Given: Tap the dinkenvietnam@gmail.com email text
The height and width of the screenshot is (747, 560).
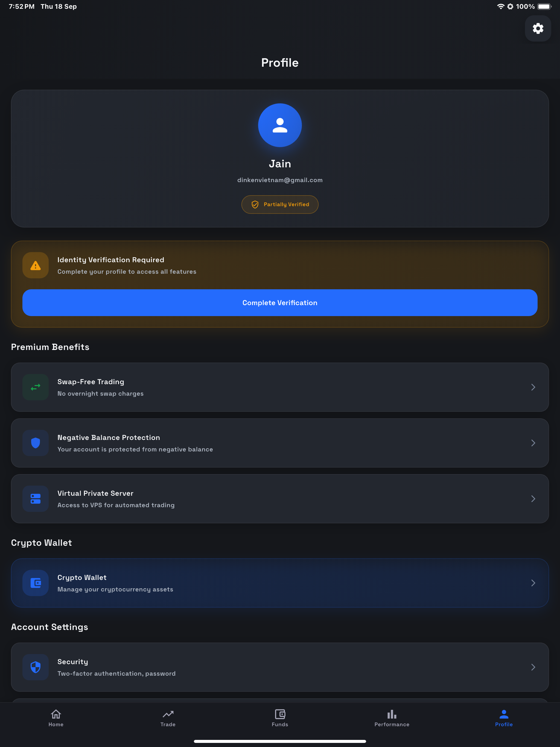Looking at the screenshot, I should point(280,180).
